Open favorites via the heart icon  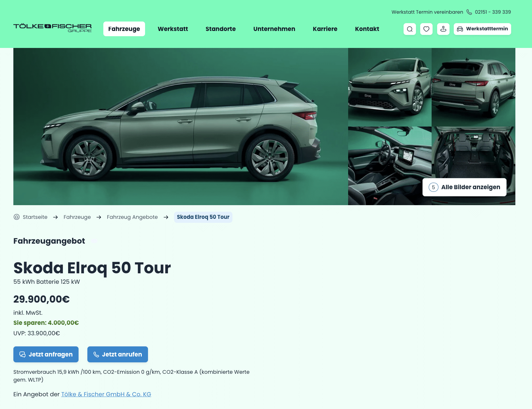click(426, 29)
